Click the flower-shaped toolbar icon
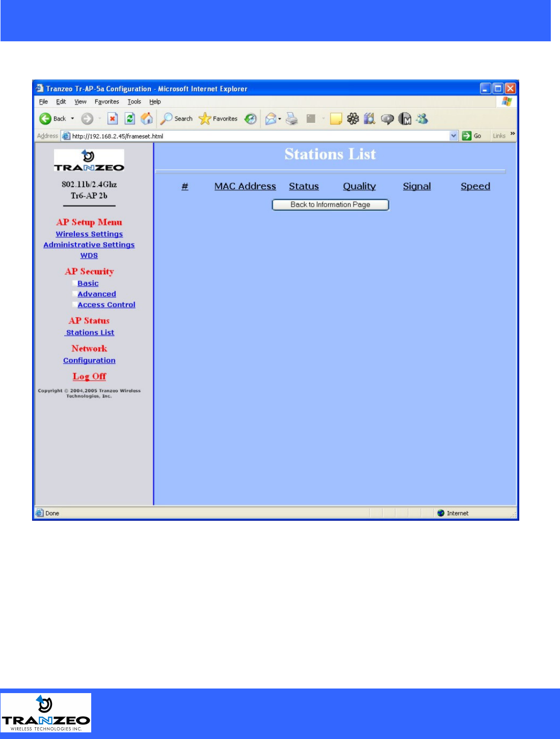 tap(353, 119)
